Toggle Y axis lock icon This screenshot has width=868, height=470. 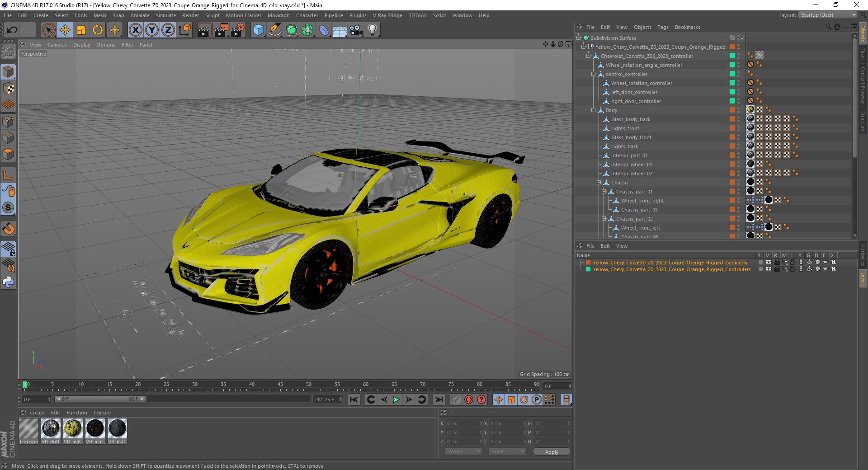(x=151, y=30)
